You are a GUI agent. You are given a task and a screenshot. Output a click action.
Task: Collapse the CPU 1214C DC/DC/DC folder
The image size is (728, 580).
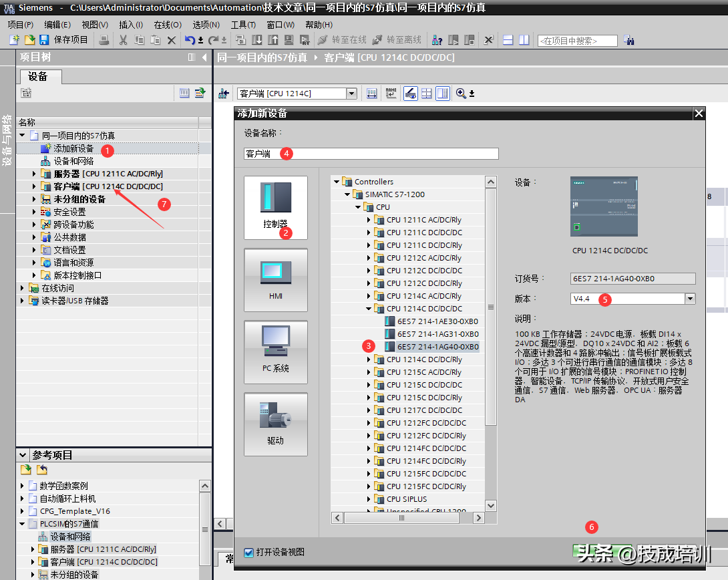(x=369, y=309)
